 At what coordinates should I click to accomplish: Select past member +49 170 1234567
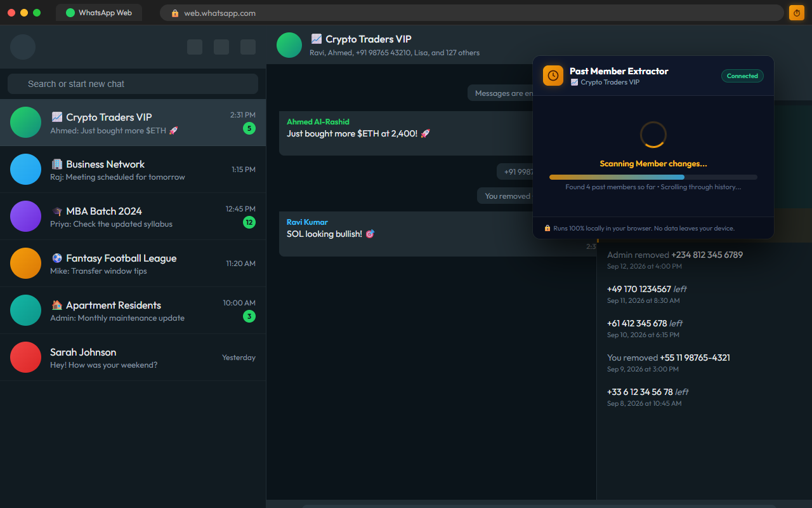[x=639, y=289]
